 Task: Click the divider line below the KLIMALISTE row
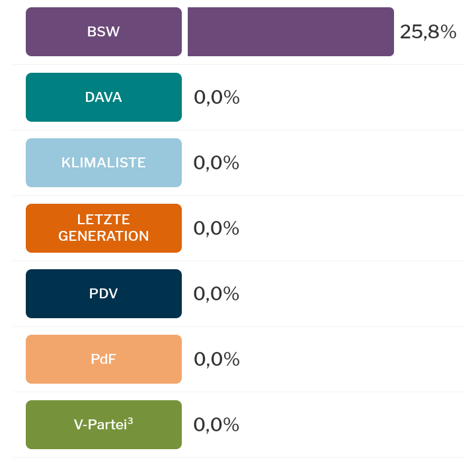(238, 196)
